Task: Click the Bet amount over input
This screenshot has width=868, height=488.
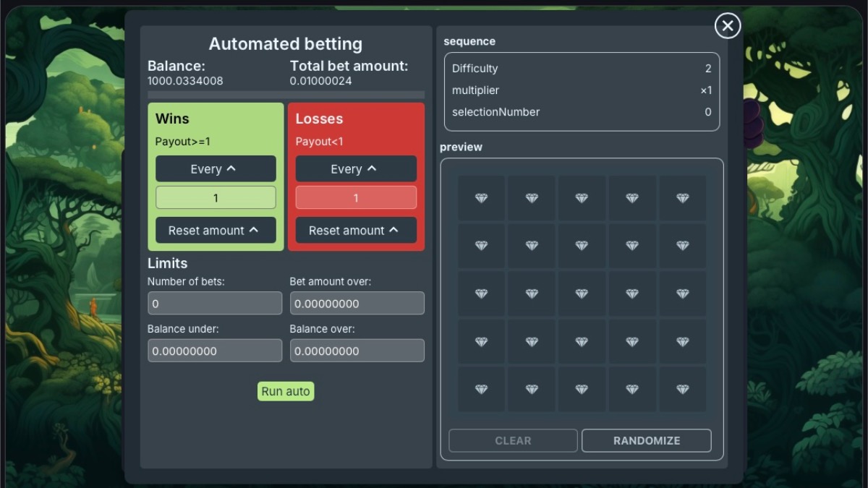Action: (357, 304)
